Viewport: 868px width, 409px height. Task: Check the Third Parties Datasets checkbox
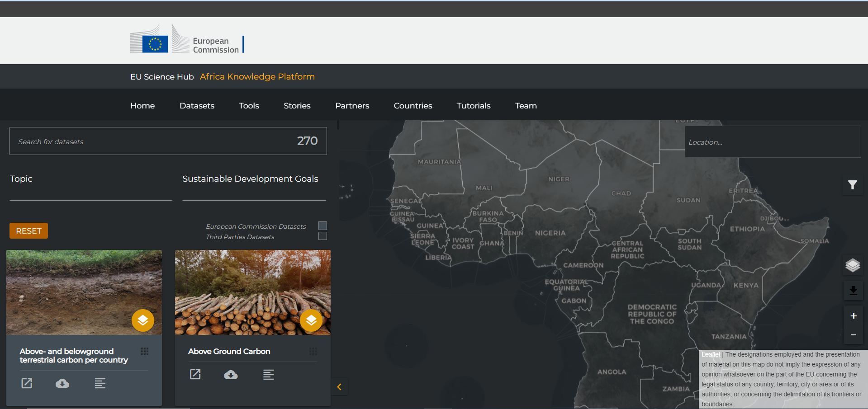click(322, 236)
